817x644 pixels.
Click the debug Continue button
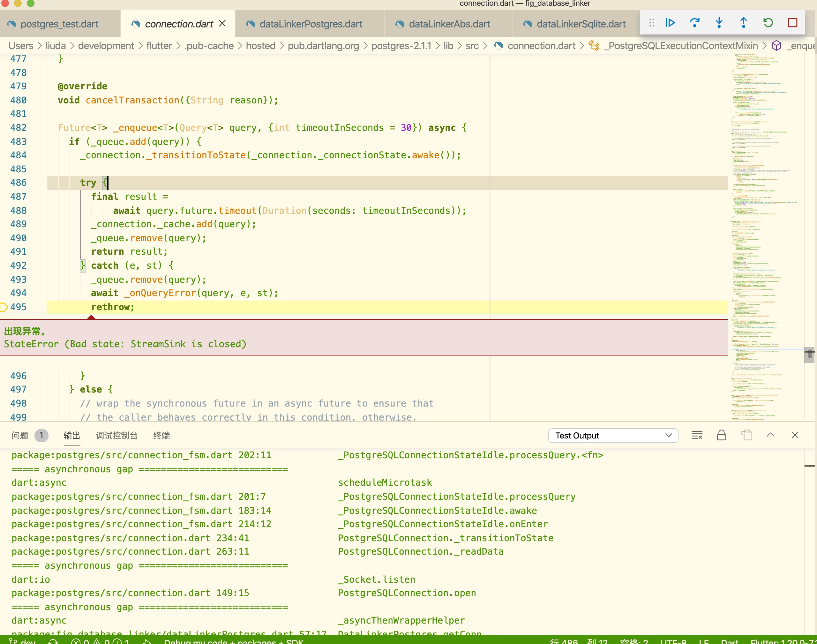tap(670, 23)
